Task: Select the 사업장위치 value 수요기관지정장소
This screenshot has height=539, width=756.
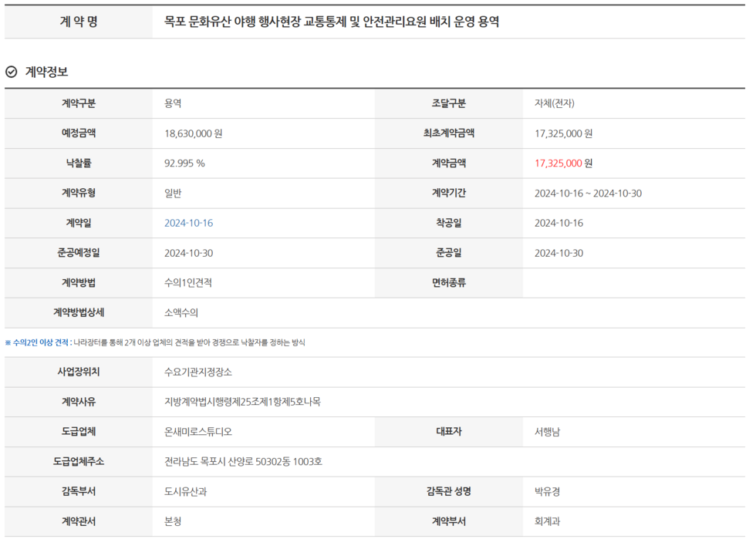Action: pyautogui.click(x=198, y=372)
